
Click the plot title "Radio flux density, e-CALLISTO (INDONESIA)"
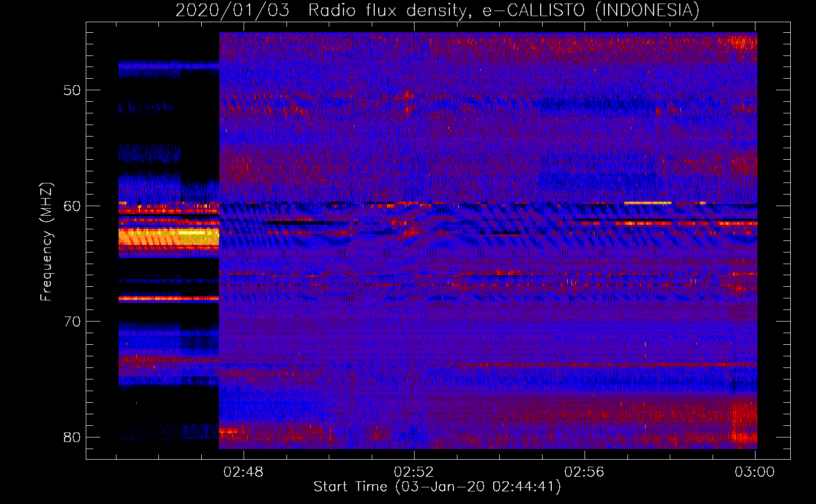tap(504, 10)
